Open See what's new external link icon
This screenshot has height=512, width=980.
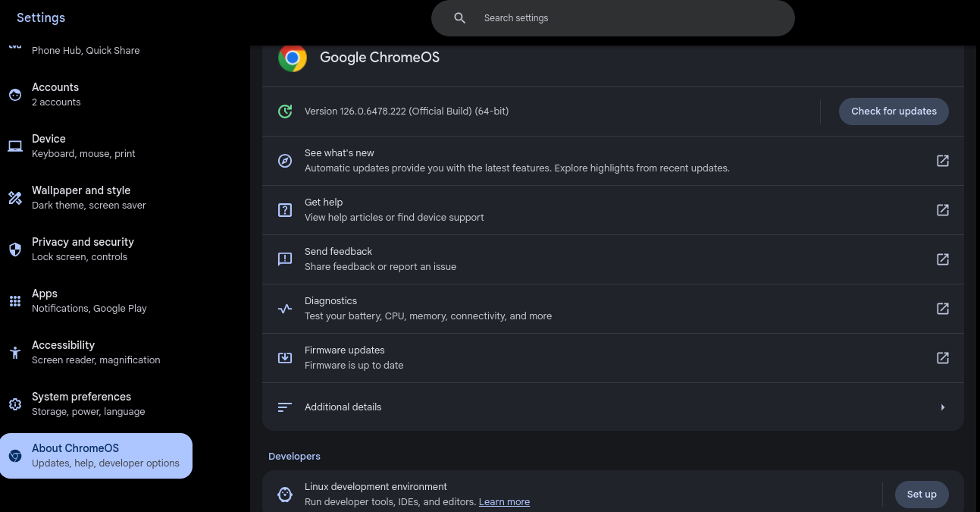click(x=943, y=161)
